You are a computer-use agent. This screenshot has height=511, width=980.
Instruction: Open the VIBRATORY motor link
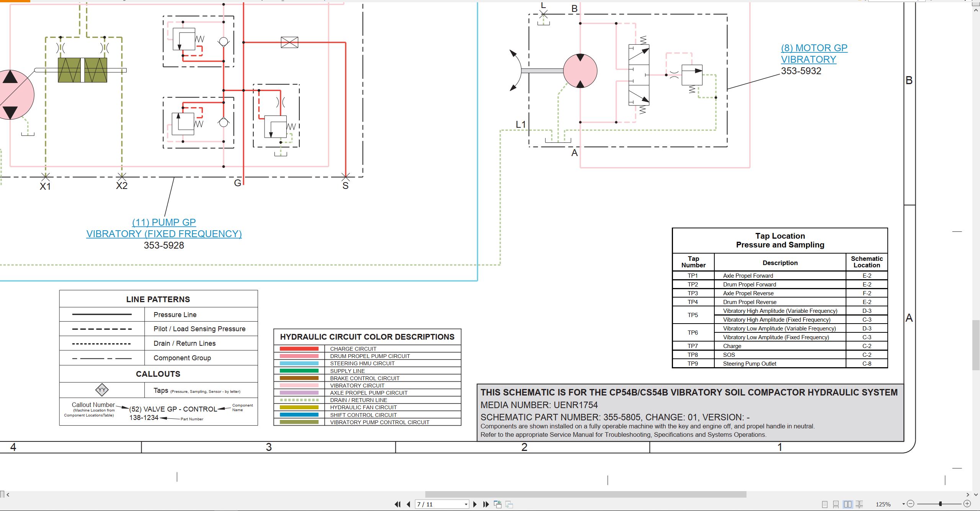click(x=808, y=59)
